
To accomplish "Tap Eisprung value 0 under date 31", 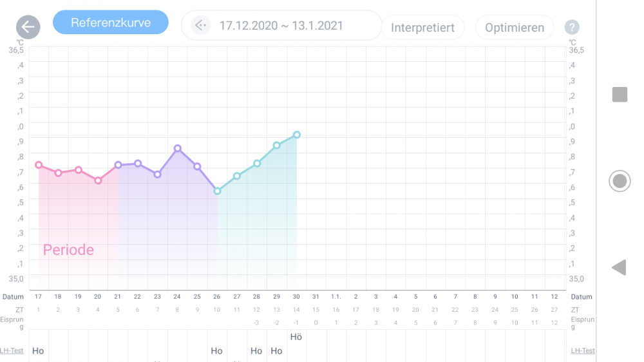I will click(x=316, y=323).
